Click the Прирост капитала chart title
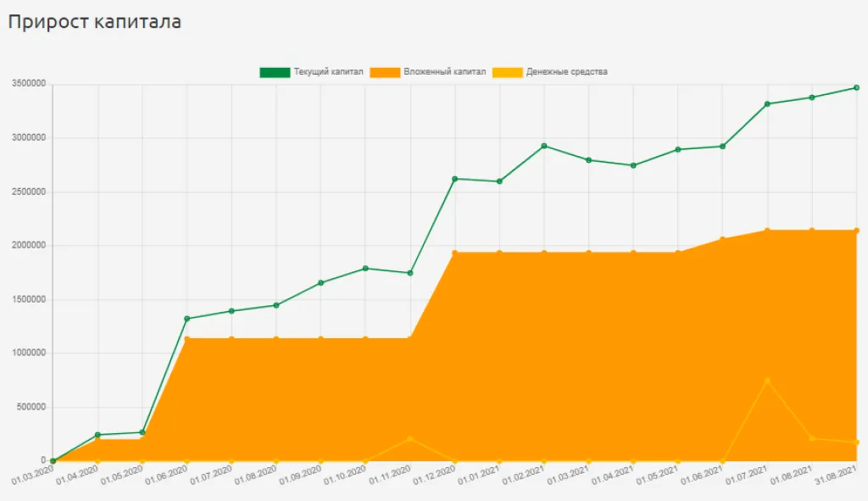This screenshot has height=501, width=868. pos(94,22)
